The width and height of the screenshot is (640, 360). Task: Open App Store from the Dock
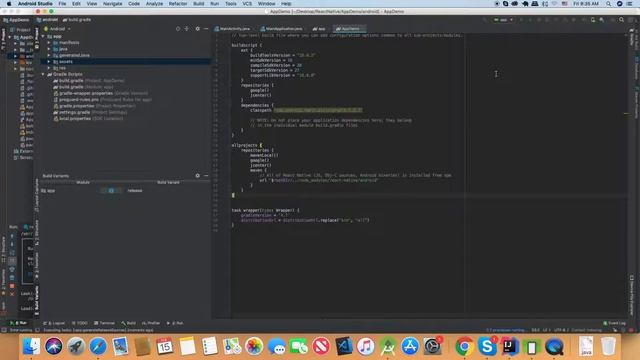(x=410, y=347)
